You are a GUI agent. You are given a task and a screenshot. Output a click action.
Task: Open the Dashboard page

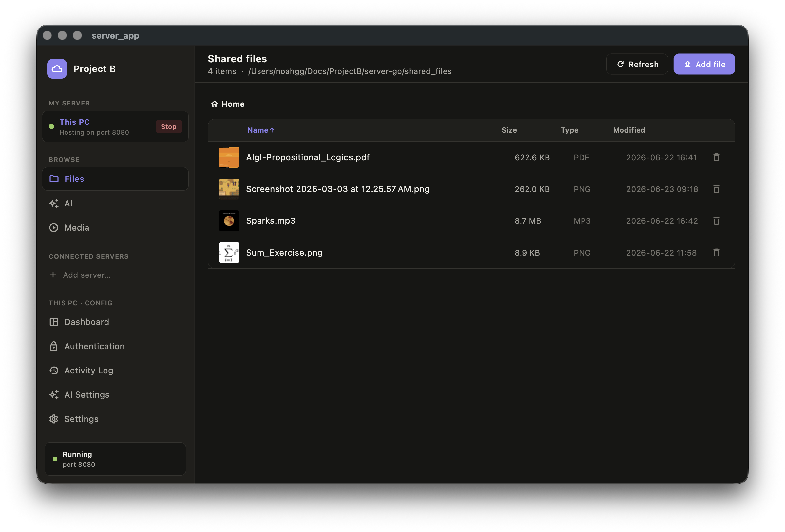115,322
